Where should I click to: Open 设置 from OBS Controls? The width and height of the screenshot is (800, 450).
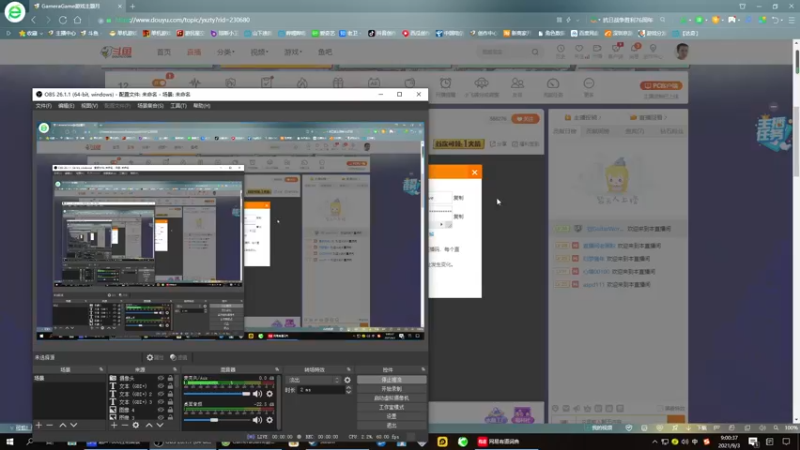pyautogui.click(x=391, y=416)
